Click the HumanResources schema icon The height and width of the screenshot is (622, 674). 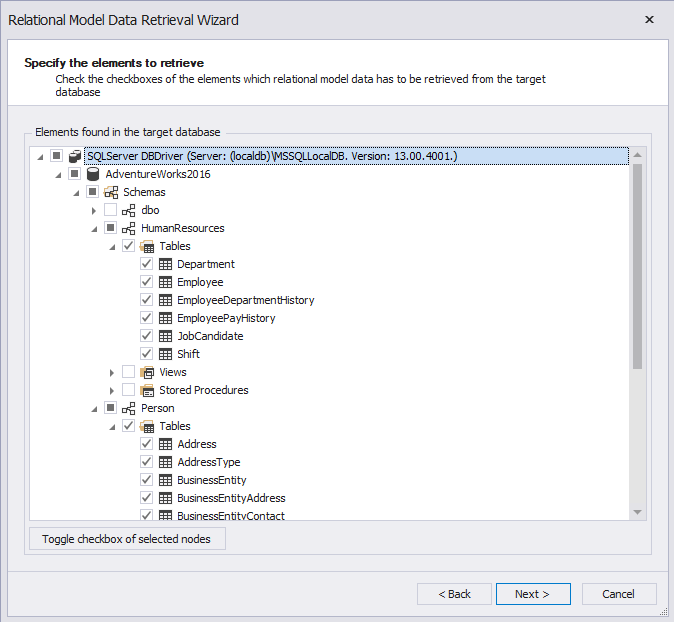point(129,228)
